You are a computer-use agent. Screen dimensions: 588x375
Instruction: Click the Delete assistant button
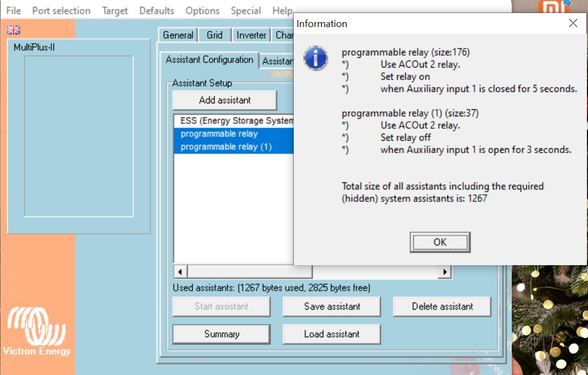pyautogui.click(x=442, y=306)
